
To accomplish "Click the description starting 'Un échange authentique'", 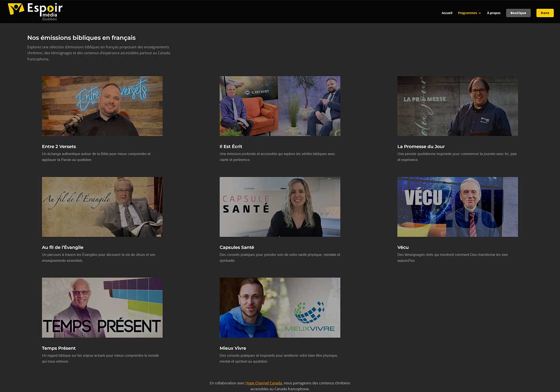I will (x=96, y=157).
